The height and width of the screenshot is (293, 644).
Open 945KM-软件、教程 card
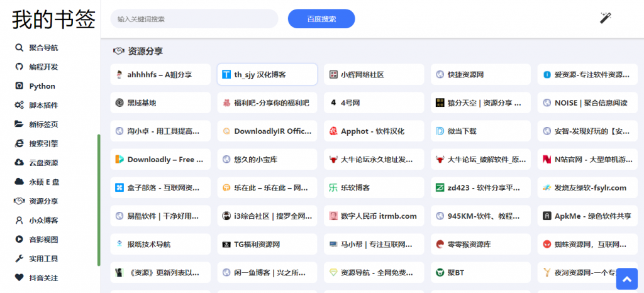click(480, 216)
